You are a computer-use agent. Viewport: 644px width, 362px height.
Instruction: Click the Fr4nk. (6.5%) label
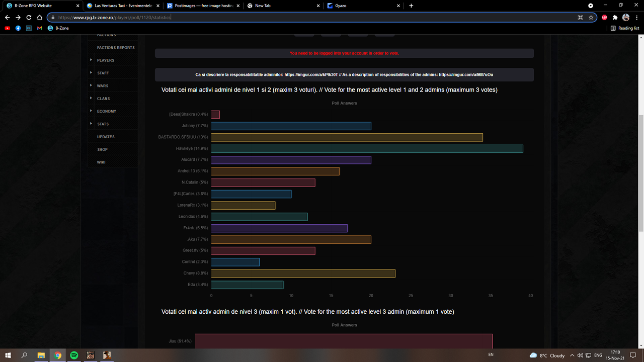point(196,228)
